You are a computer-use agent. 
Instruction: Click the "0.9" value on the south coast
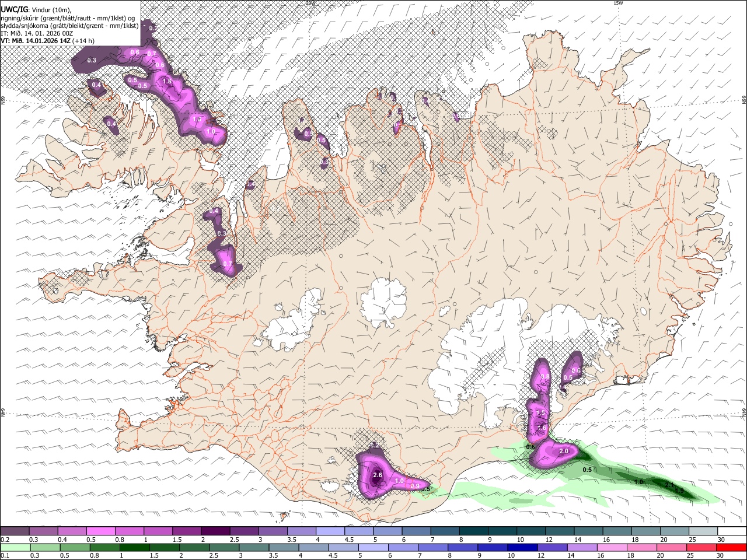click(415, 486)
